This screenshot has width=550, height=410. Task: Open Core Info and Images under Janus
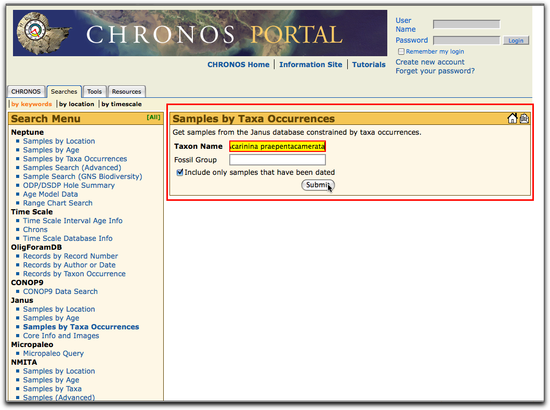[x=61, y=336]
